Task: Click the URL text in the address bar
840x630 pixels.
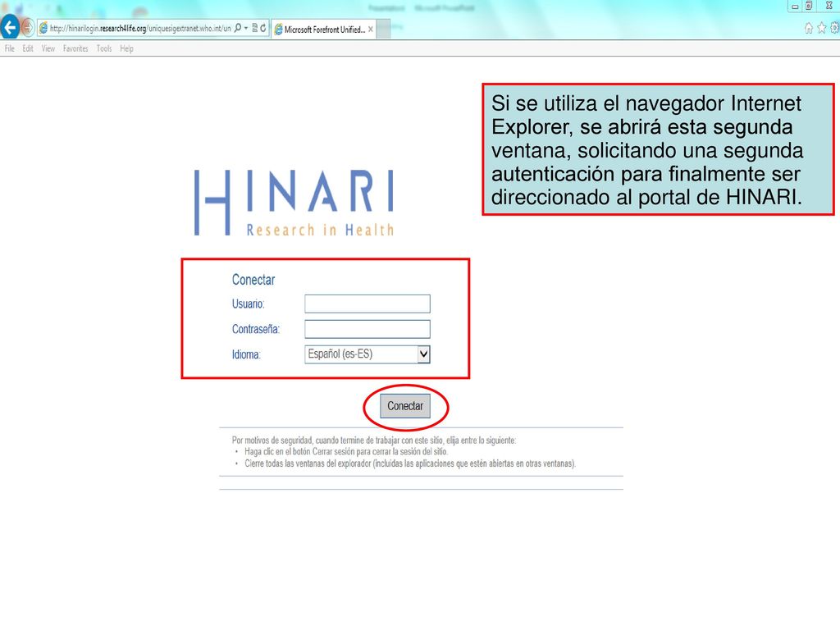Action: pos(140,29)
